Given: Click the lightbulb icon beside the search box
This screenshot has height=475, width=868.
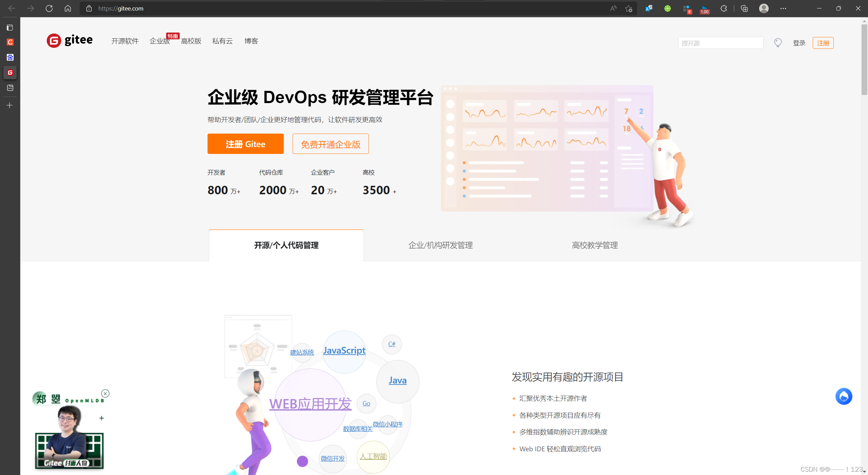Looking at the screenshot, I should 778,43.
